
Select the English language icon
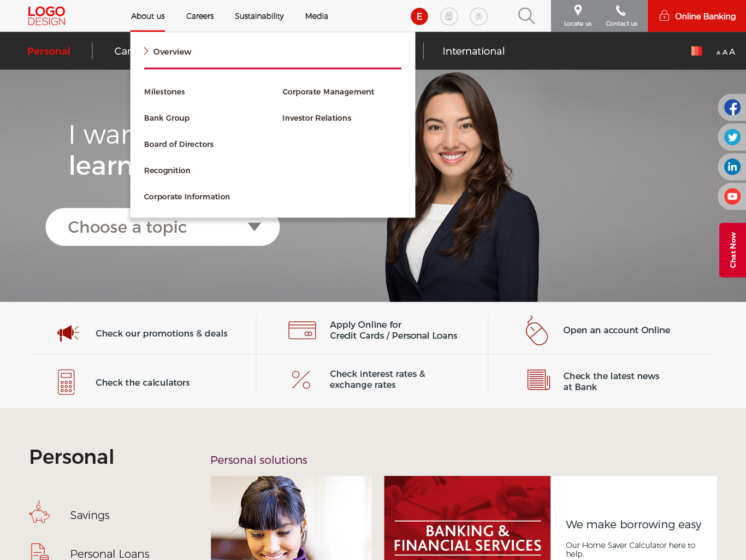pyautogui.click(x=419, y=16)
